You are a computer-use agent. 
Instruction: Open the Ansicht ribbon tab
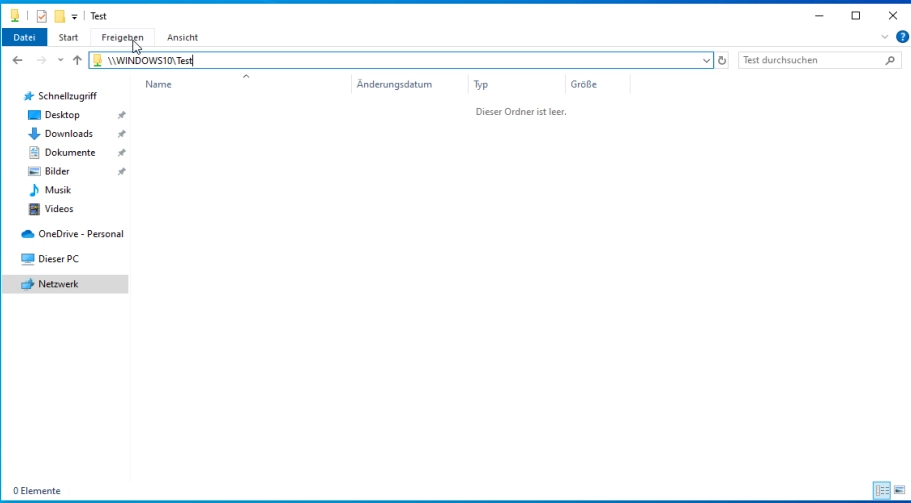[182, 37]
